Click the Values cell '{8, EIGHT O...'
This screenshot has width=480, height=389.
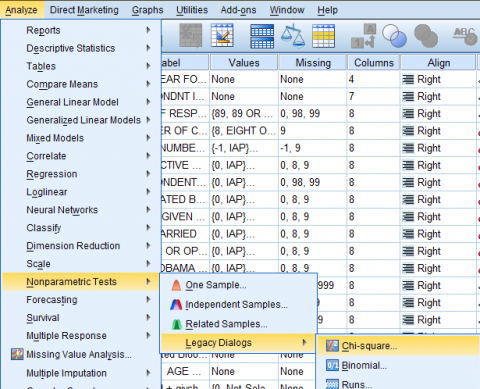pos(244,131)
